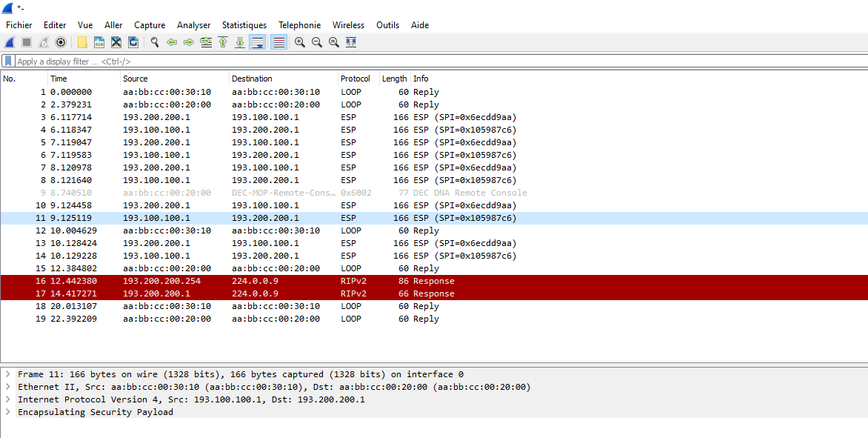Sort by the Length column header
Screen dimensions: 868x438
tap(394, 79)
